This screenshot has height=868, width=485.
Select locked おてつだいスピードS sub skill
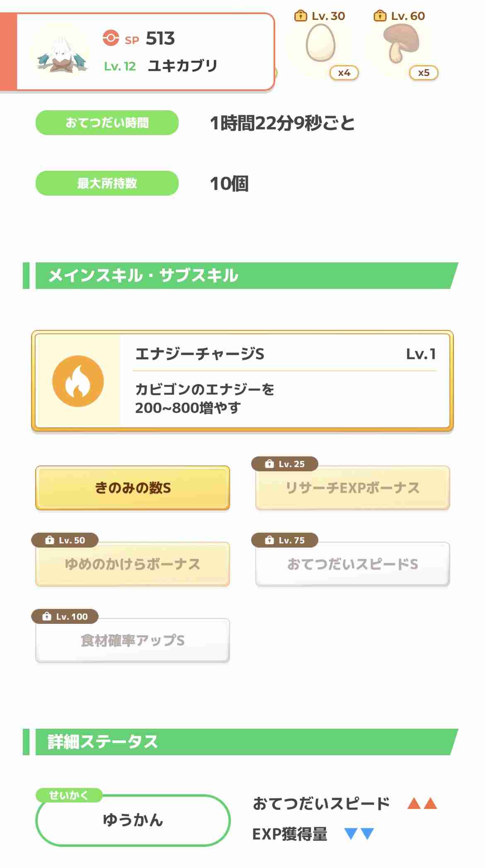(x=353, y=564)
